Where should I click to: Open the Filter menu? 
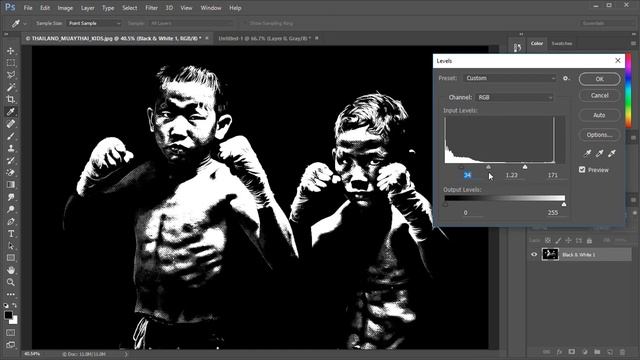tap(151, 8)
